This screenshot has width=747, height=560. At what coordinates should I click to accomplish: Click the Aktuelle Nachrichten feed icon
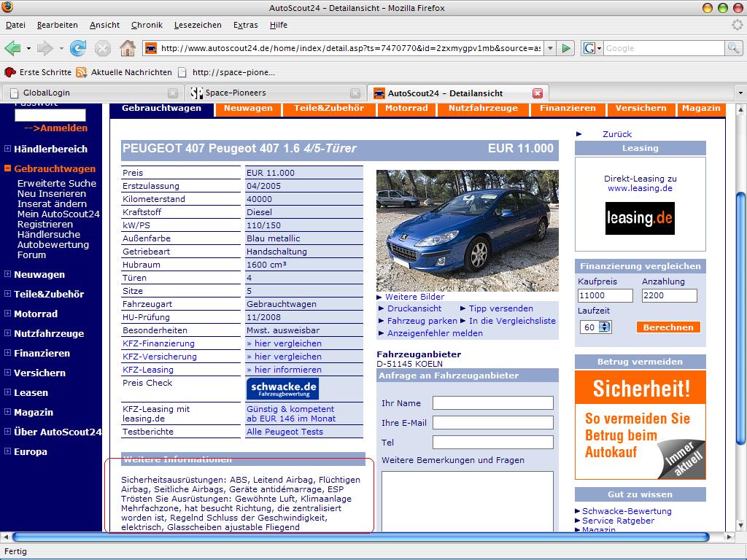click(82, 72)
